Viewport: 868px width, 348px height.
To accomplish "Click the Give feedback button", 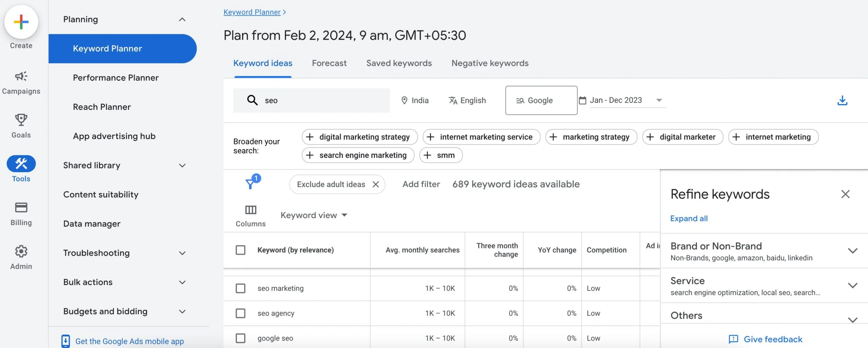I will click(772, 339).
